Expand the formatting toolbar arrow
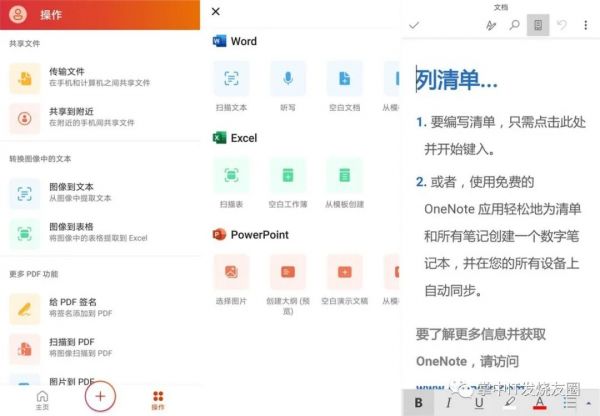Screen dimensions: 600x416 (589, 403)
